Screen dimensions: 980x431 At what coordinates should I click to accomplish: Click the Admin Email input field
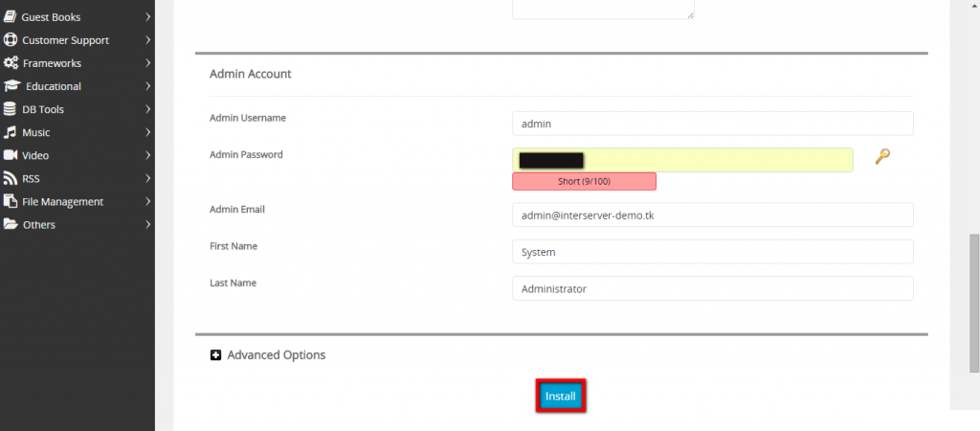click(x=712, y=215)
